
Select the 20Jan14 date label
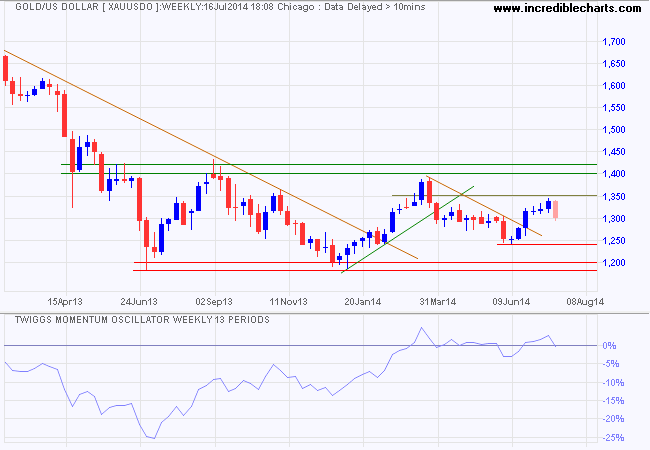tap(363, 302)
